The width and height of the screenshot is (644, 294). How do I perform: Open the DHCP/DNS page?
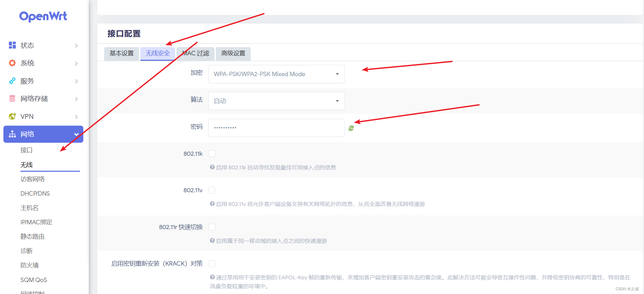tap(35, 194)
